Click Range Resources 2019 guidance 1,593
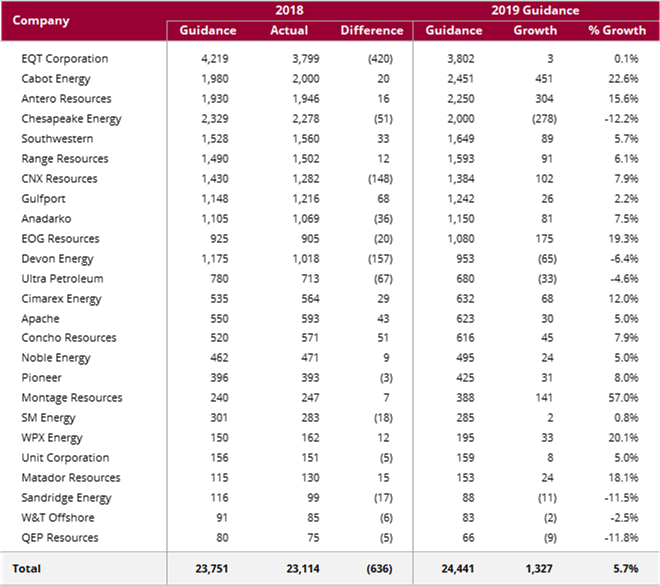Screen dimensions: 660x586 point(461,159)
